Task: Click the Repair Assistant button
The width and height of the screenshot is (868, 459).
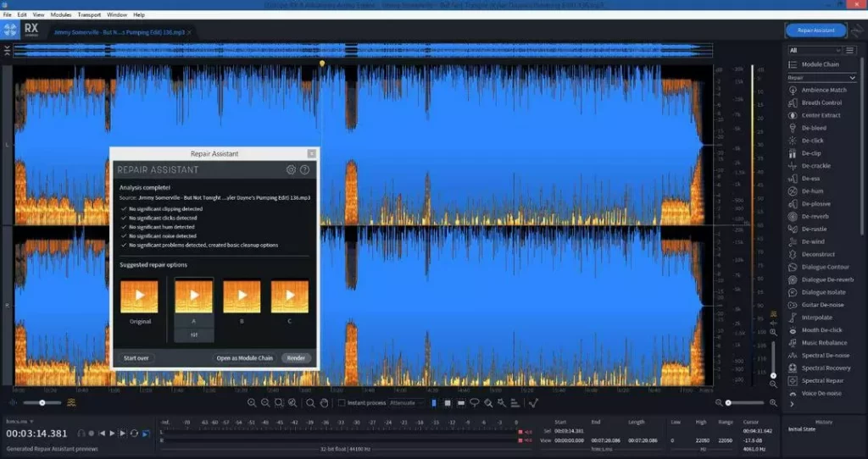Action: [816, 30]
